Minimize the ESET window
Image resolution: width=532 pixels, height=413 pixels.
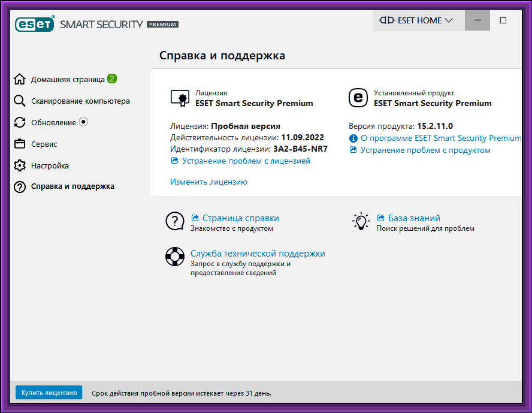pyautogui.click(x=477, y=20)
